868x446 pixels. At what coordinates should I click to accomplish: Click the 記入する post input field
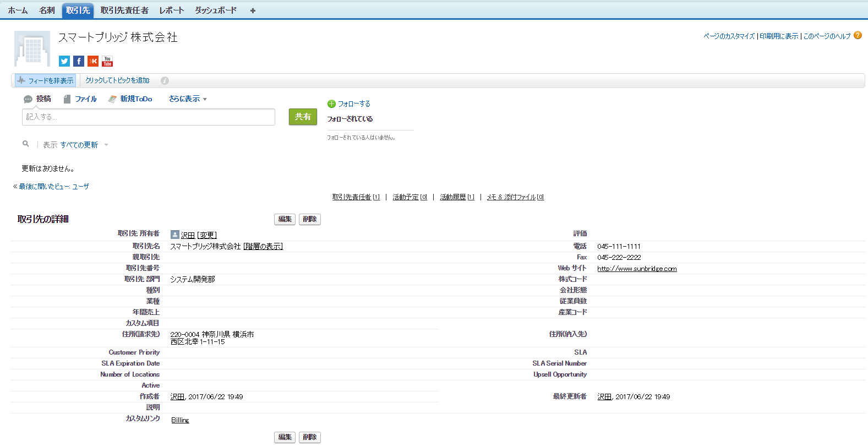point(149,117)
